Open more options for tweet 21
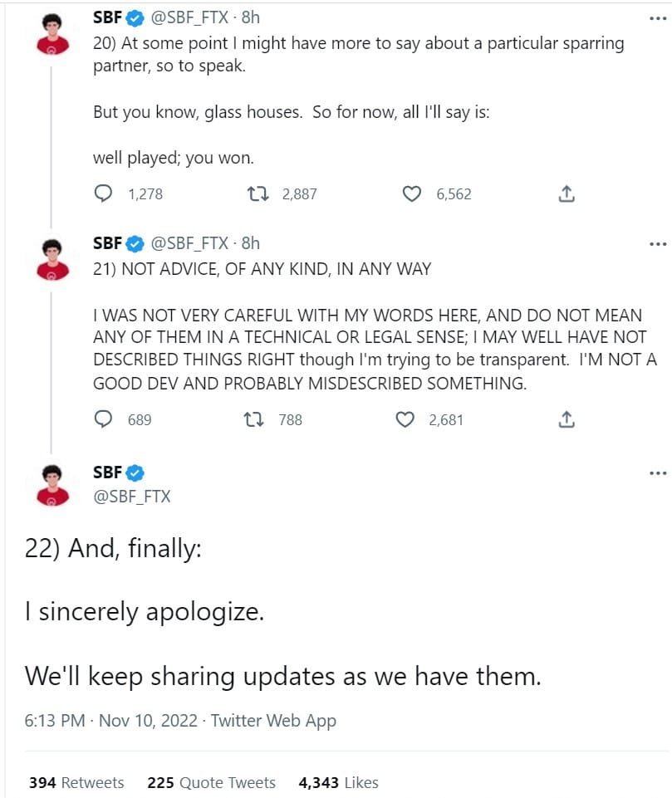Image resolution: width=672 pixels, height=798 pixels. (x=658, y=244)
